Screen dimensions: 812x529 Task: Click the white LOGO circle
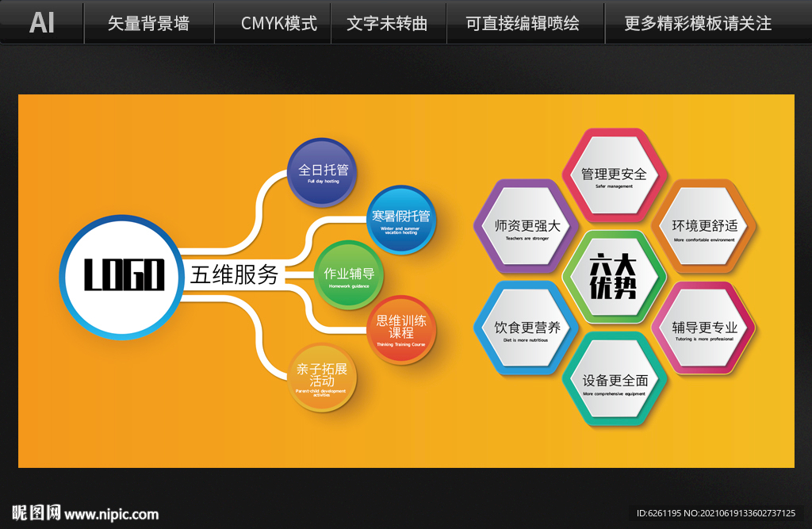pyautogui.click(x=122, y=278)
